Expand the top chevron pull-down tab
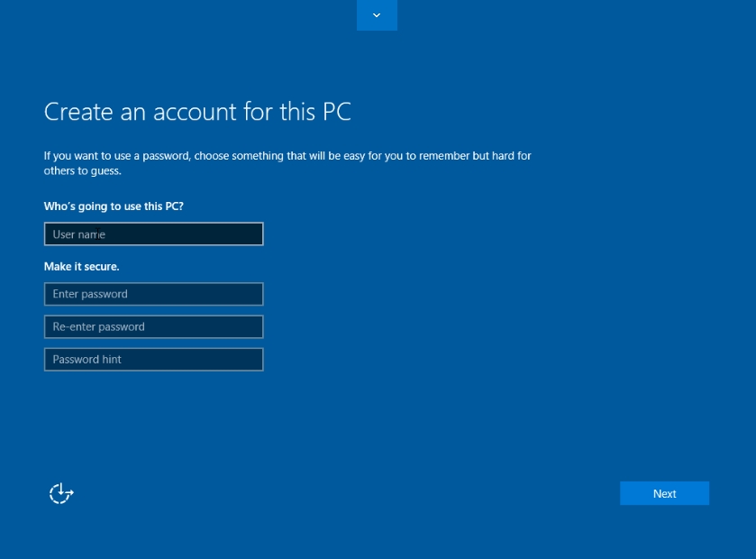756x559 pixels. [377, 15]
